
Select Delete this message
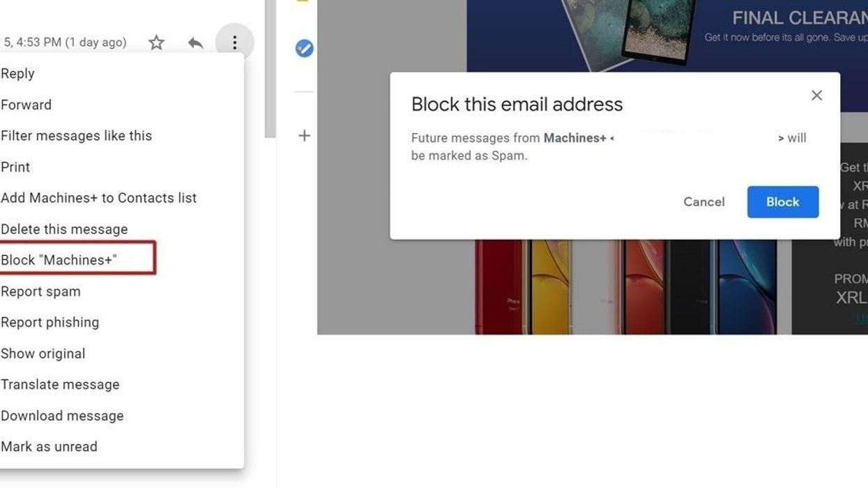(64, 229)
